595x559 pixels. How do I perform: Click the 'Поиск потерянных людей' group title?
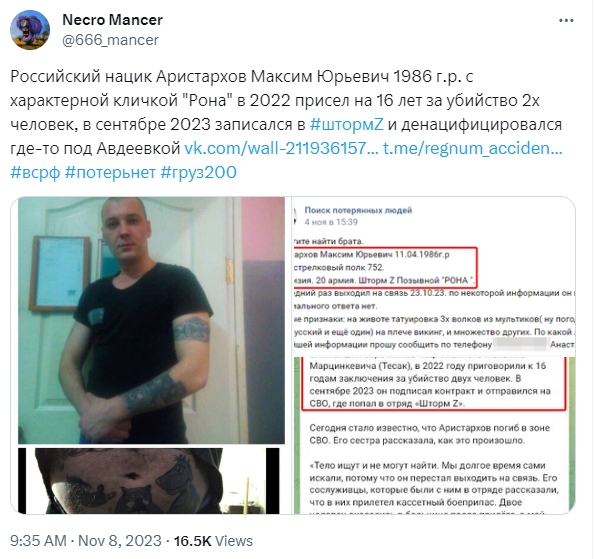(358, 210)
